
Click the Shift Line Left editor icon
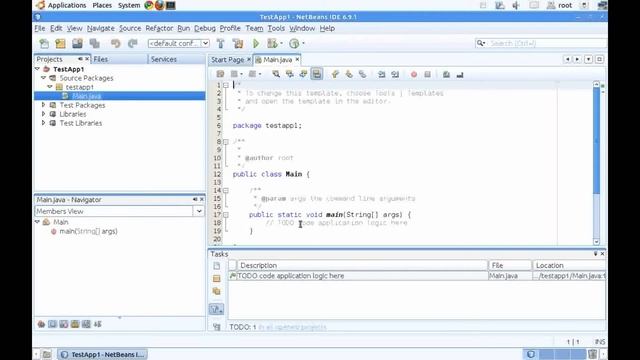(381, 74)
